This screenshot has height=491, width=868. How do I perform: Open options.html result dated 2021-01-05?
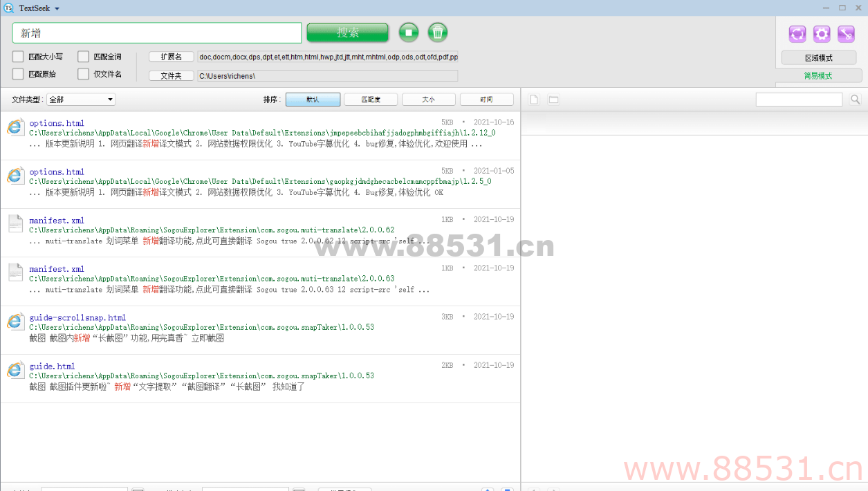tap(57, 172)
